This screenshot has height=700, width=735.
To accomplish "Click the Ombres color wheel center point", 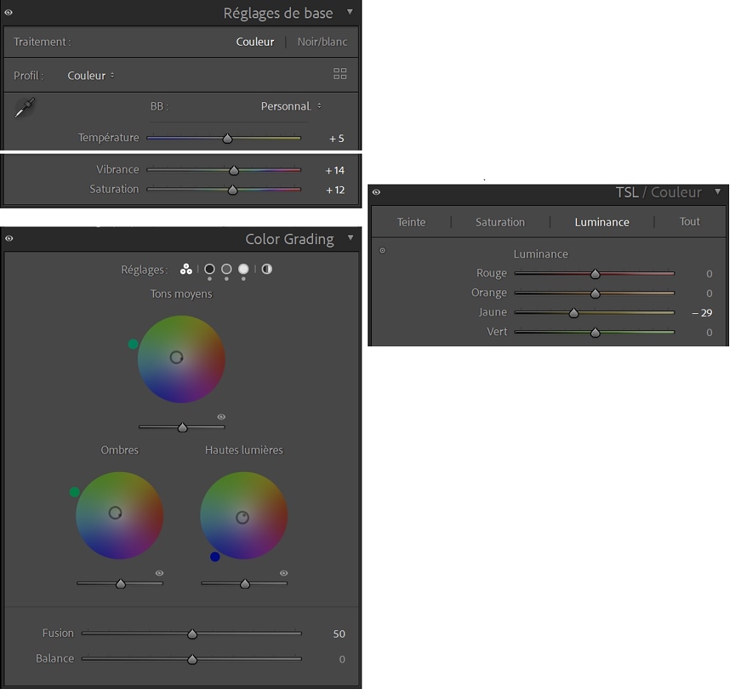I will point(115,513).
